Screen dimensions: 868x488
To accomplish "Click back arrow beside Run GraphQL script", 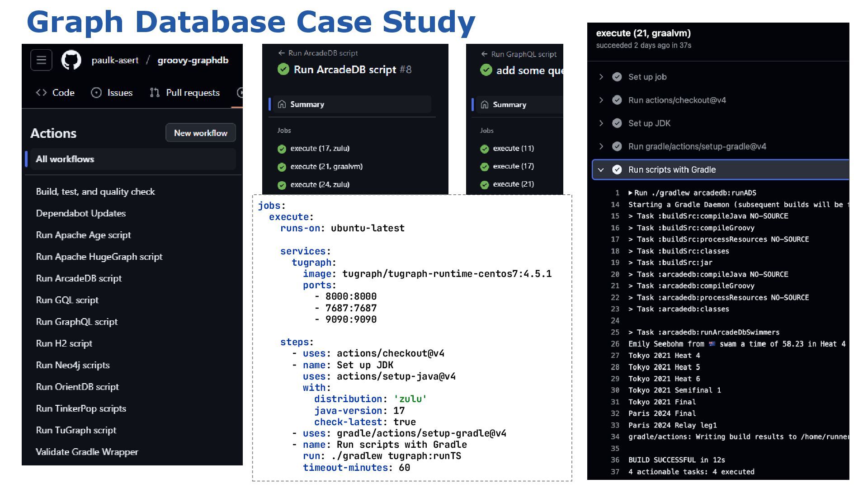I will [484, 54].
